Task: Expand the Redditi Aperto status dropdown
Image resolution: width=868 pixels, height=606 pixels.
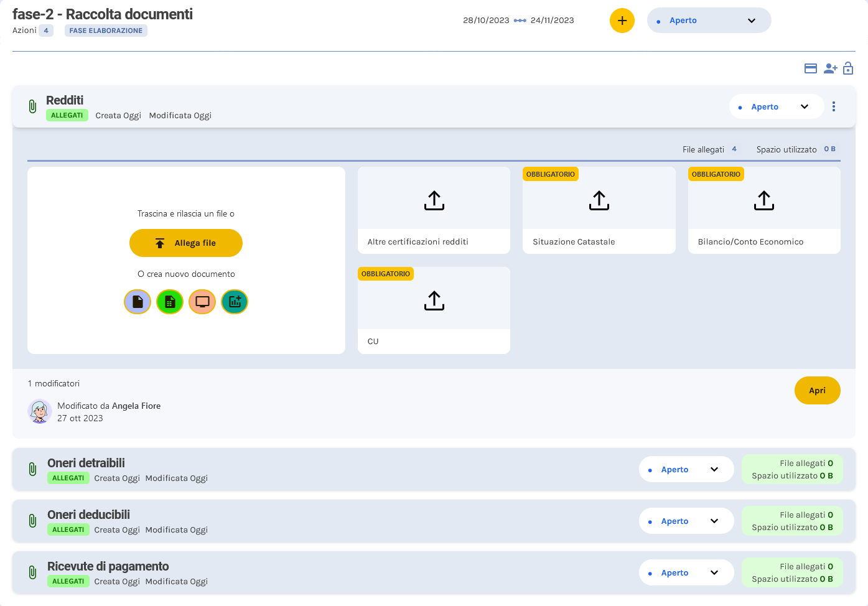Action: [776, 106]
